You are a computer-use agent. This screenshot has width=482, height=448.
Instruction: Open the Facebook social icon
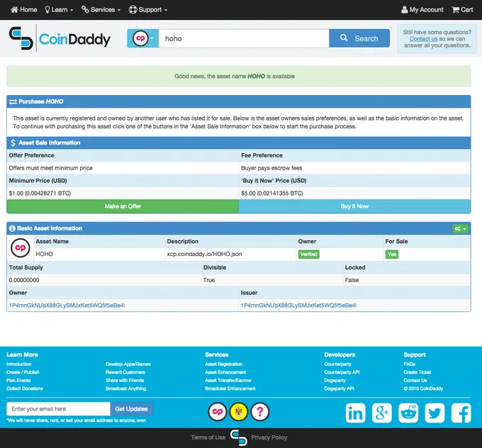coord(461,413)
